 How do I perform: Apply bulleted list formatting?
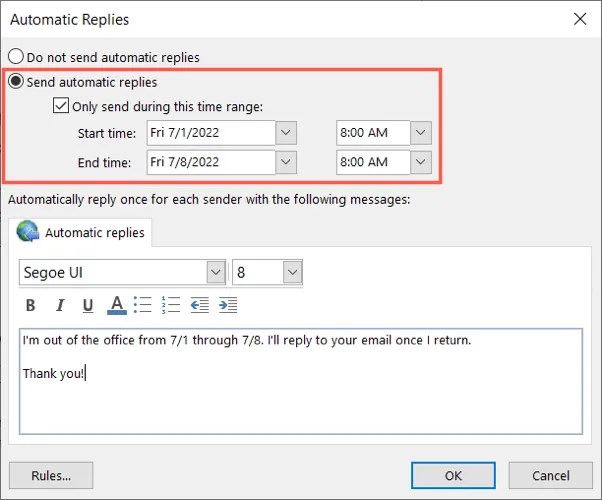(x=142, y=305)
